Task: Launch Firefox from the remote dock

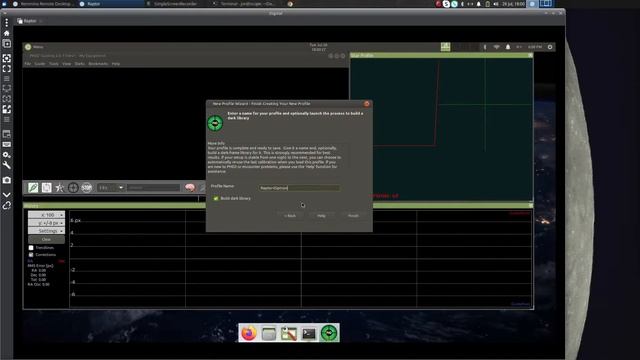Action: click(249, 333)
